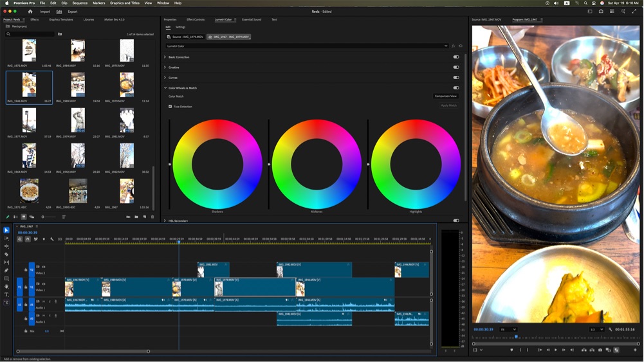Expand Creative section
644x362 pixels.
coord(165,68)
